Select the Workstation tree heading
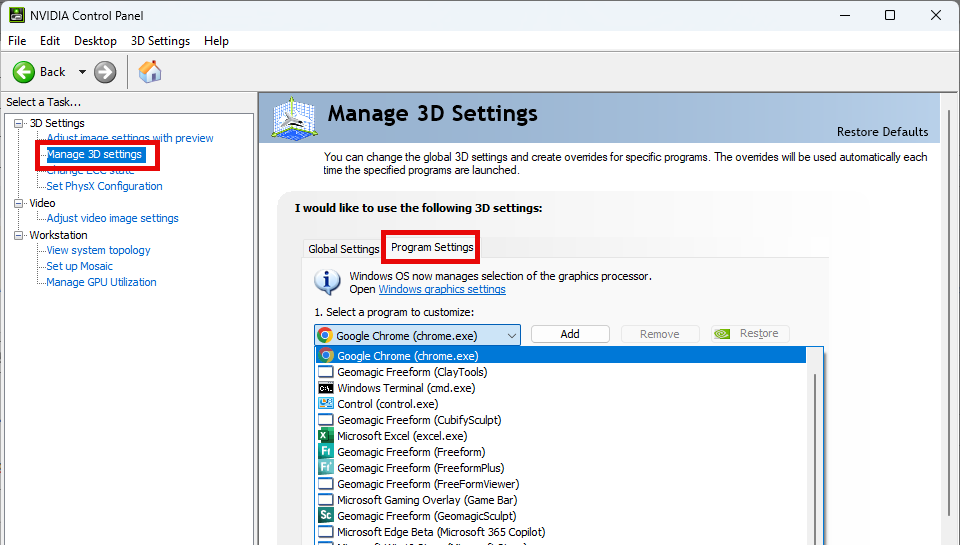The image size is (960, 545). [58, 235]
